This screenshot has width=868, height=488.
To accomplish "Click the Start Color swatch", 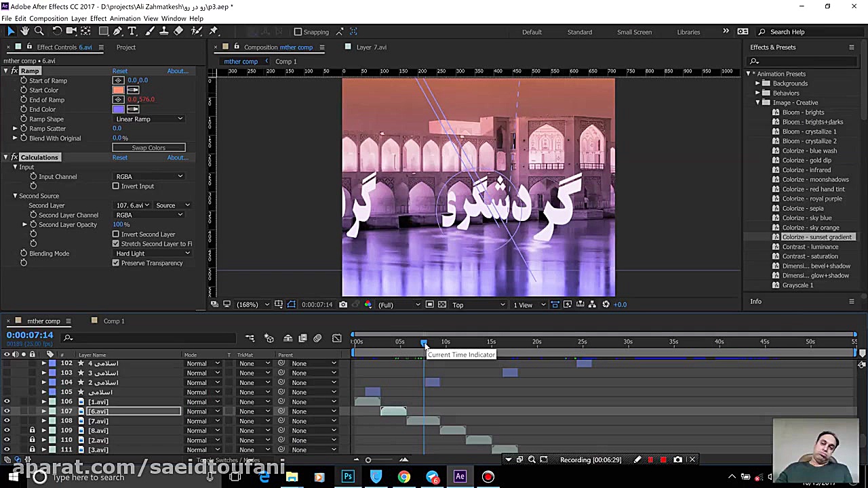I will click(118, 89).
